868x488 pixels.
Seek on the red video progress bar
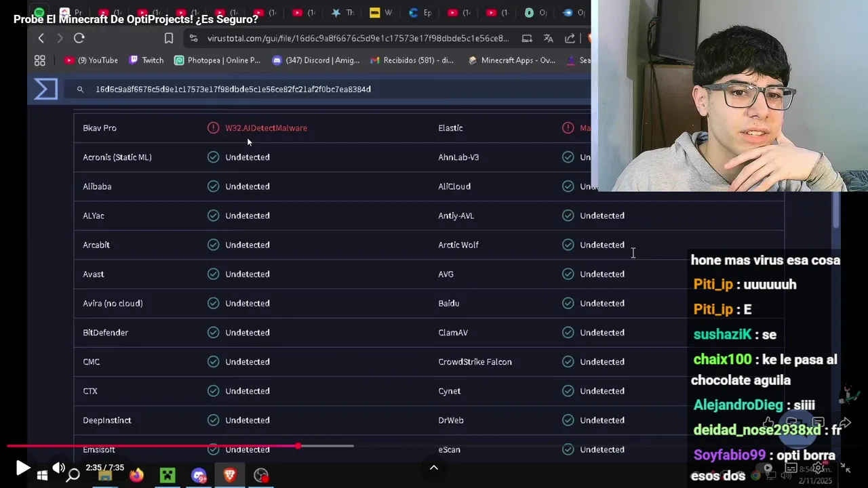[153, 446]
